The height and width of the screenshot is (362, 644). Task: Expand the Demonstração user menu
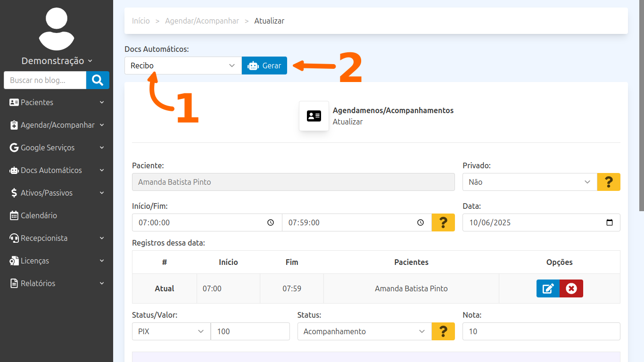pyautogui.click(x=57, y=61)
